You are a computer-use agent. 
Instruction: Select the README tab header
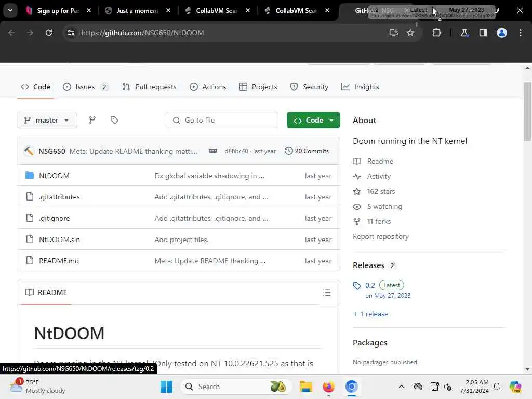46,292
